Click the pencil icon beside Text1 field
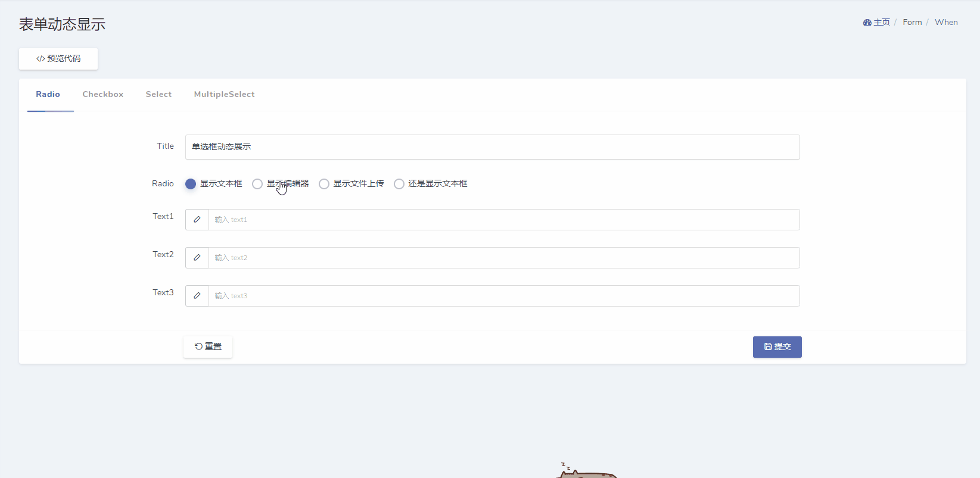 197,220
